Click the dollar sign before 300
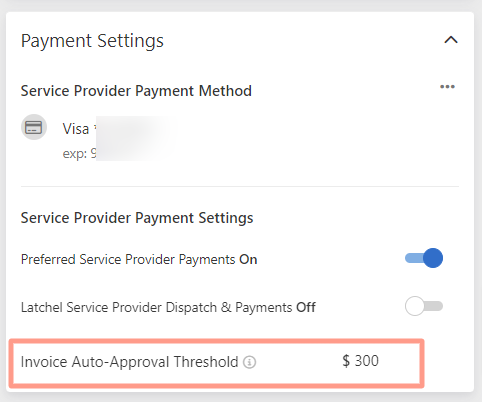 346,361
